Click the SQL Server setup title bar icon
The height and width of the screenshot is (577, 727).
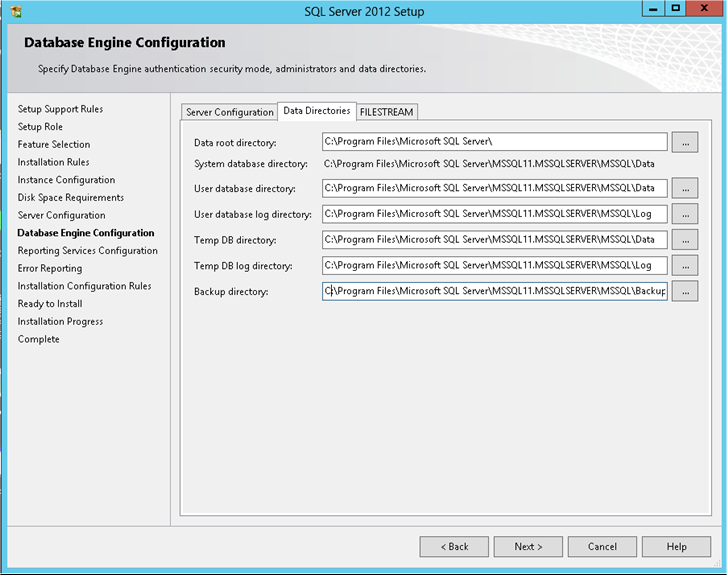tap(16, 11)
